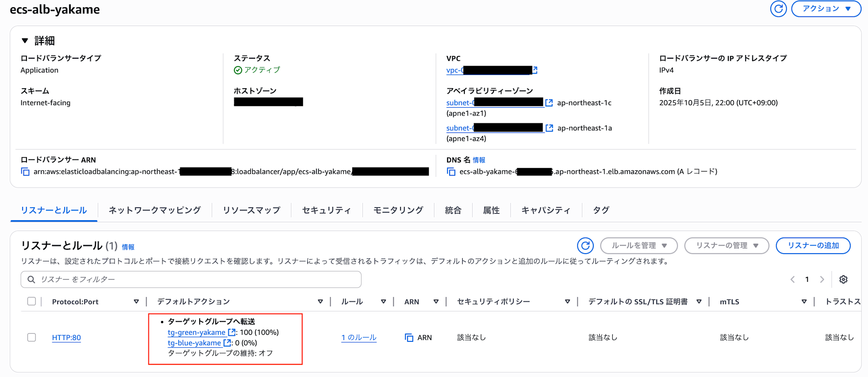The height and width of the screenshot is (377, 868).
Task: Open the tg-blue-yakame target group link
Action: (194, 343)
